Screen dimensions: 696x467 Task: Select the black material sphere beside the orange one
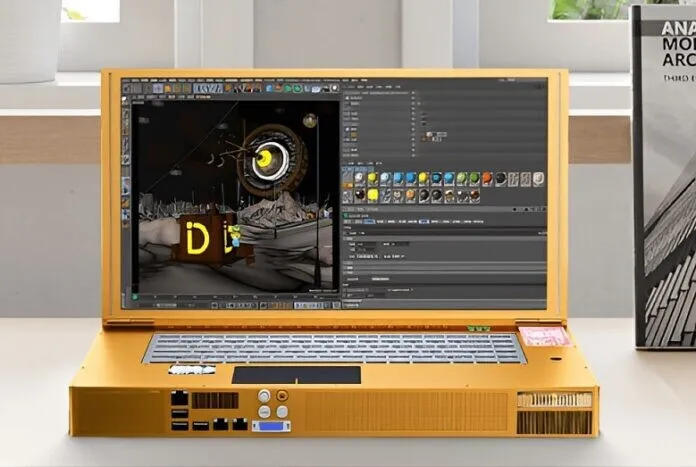[500, 178]
